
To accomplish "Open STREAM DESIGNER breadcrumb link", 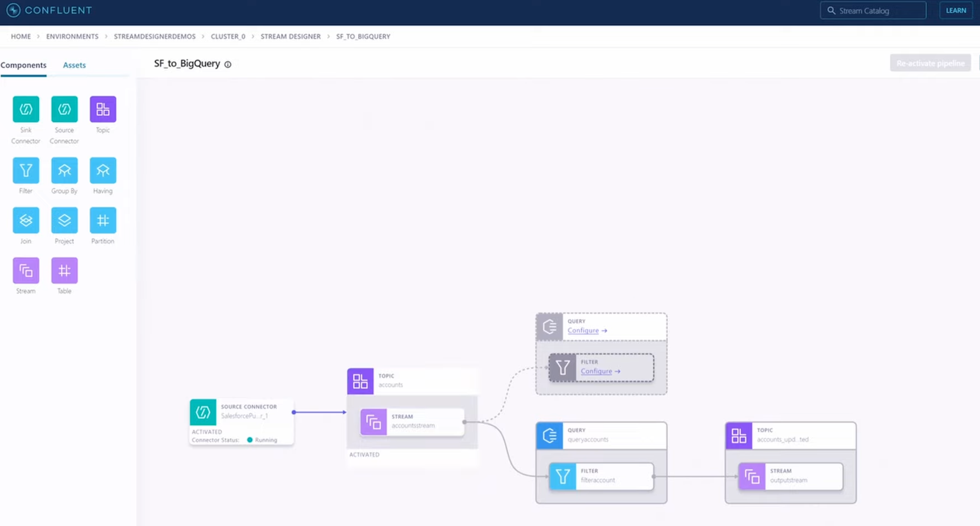I will click(291, 37).
